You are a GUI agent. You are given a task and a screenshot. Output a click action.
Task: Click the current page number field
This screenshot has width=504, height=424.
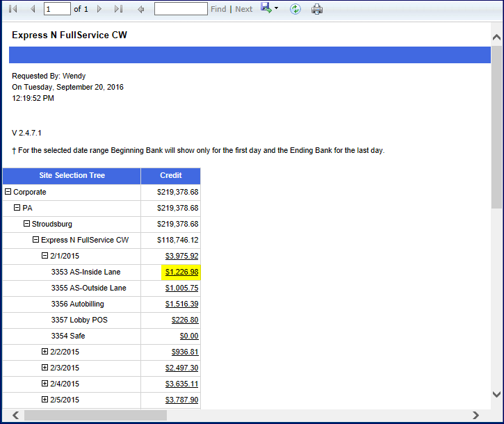click(57, 9)
